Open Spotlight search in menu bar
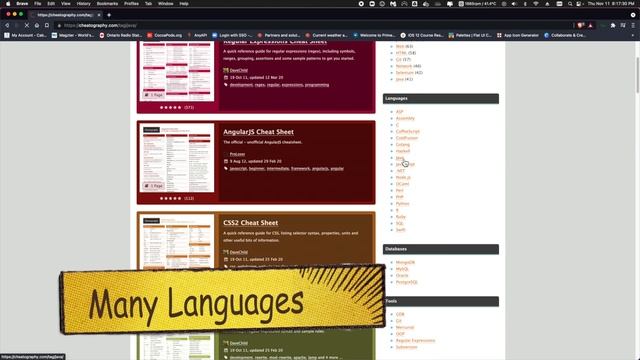Screen dimensions: 640x360 570,4
